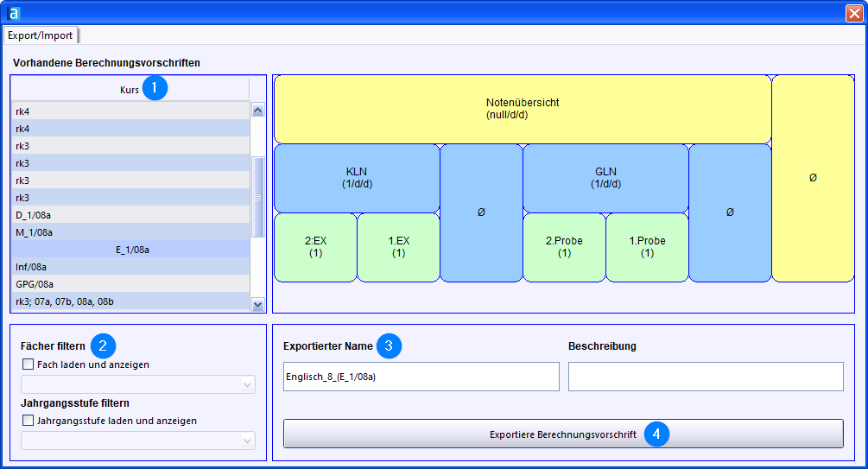The image size is (868, 469).
Task: Close the Export/Import window
Action: click(854, 13)
